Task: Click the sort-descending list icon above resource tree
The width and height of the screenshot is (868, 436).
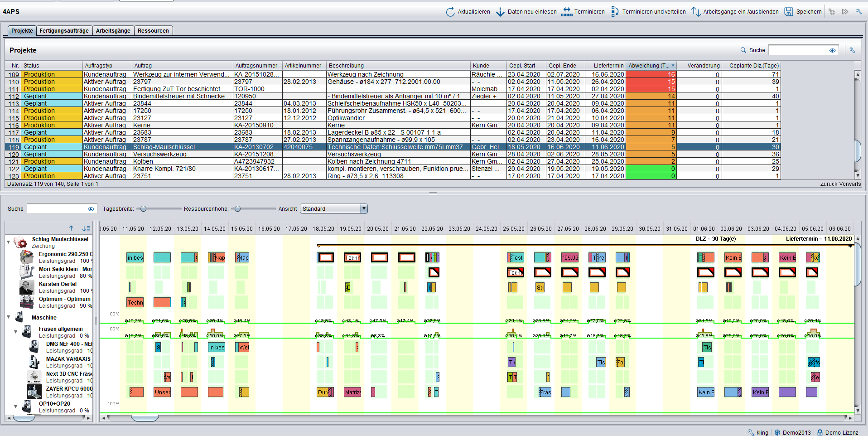Action: click(86, 228)
